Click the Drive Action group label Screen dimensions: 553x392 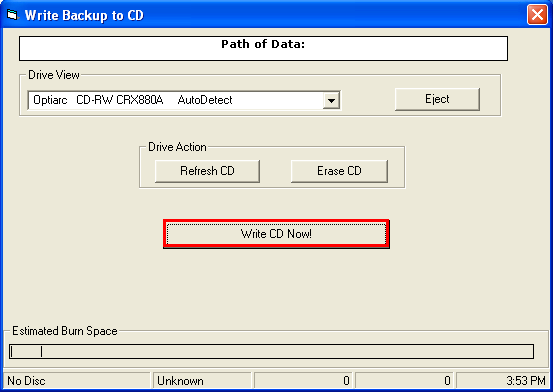point(177,147)
